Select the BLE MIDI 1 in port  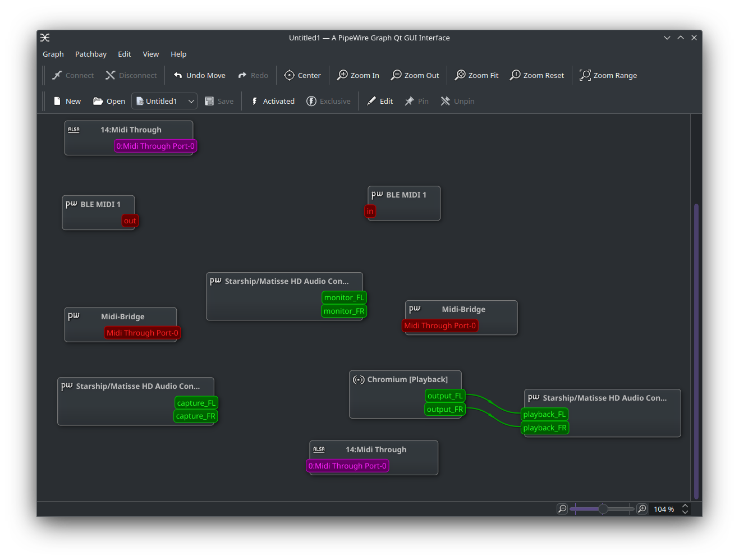370,211
